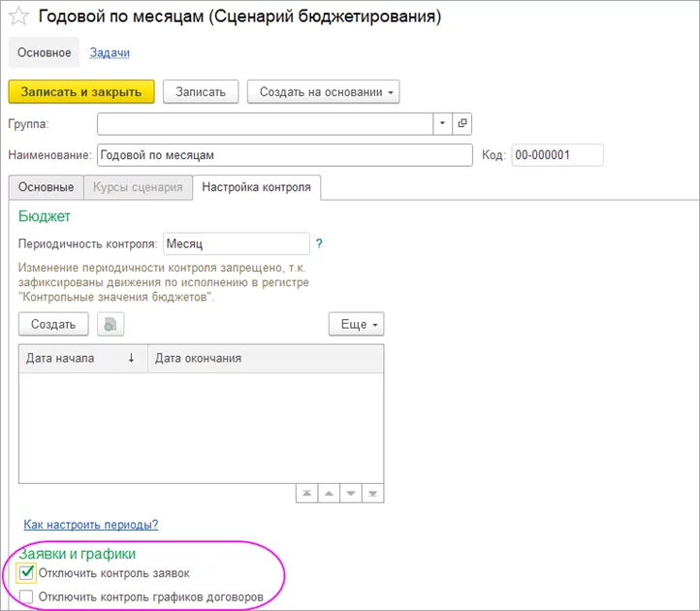The height and width of the screenshot is (611, 700).
Task: Click the favorites star icon
Action: point(18,17)
